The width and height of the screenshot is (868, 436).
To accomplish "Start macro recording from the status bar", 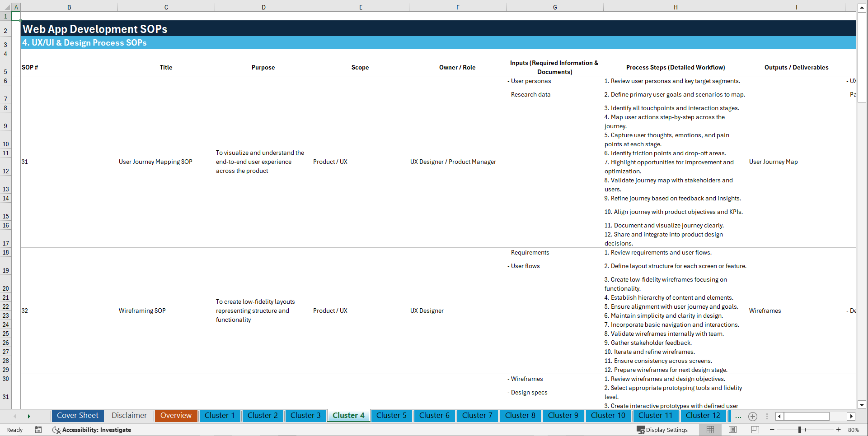I will (38, 430).
